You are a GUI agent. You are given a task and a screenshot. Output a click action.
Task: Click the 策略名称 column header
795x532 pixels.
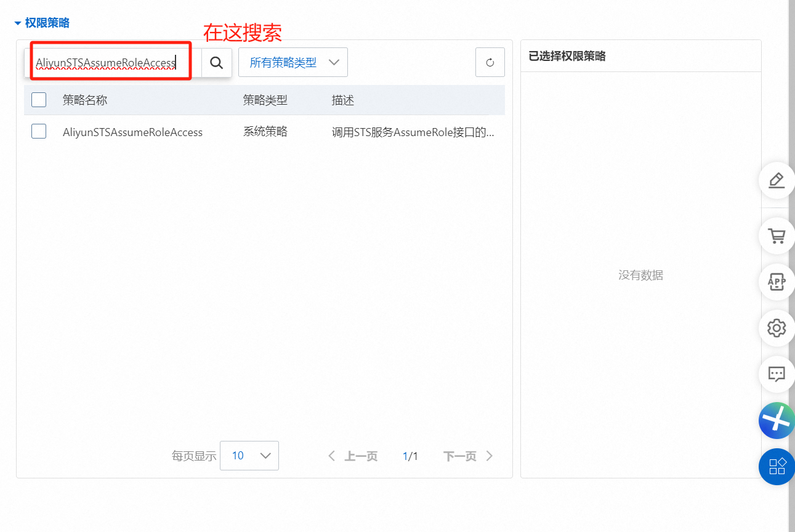point(85,100)
